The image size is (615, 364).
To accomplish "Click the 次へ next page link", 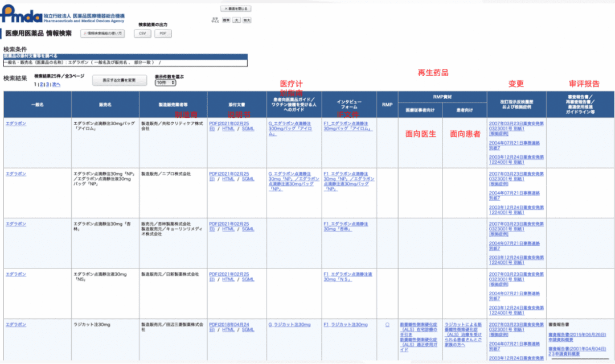I will coord(56,85).
